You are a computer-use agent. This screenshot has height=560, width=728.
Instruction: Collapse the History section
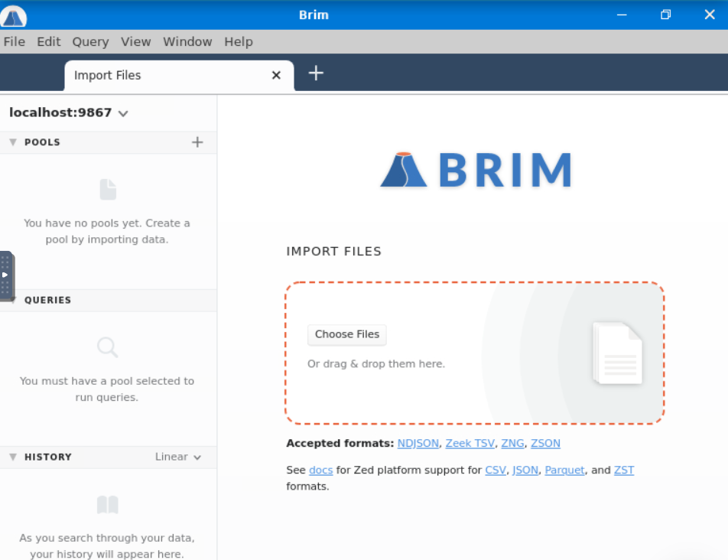tap(13, 457)
